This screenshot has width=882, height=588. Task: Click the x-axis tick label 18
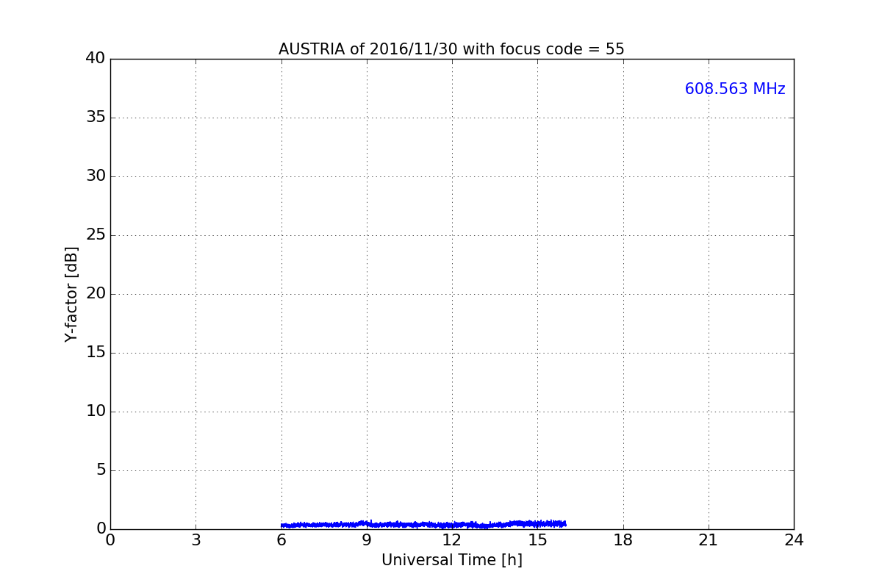tap(623, 540)
